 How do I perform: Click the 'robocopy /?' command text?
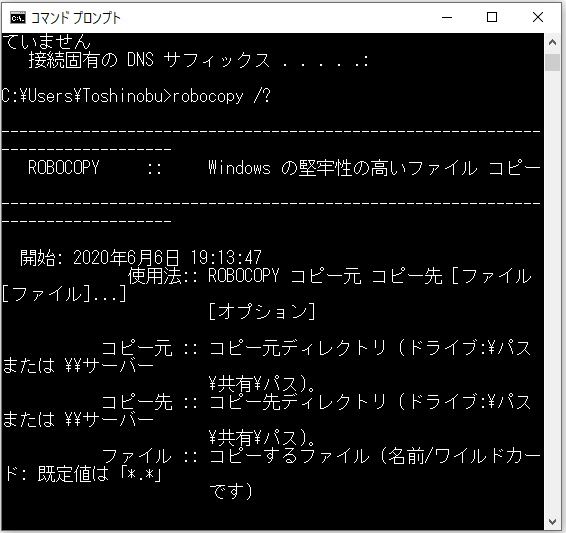click(x=221, y=96)
